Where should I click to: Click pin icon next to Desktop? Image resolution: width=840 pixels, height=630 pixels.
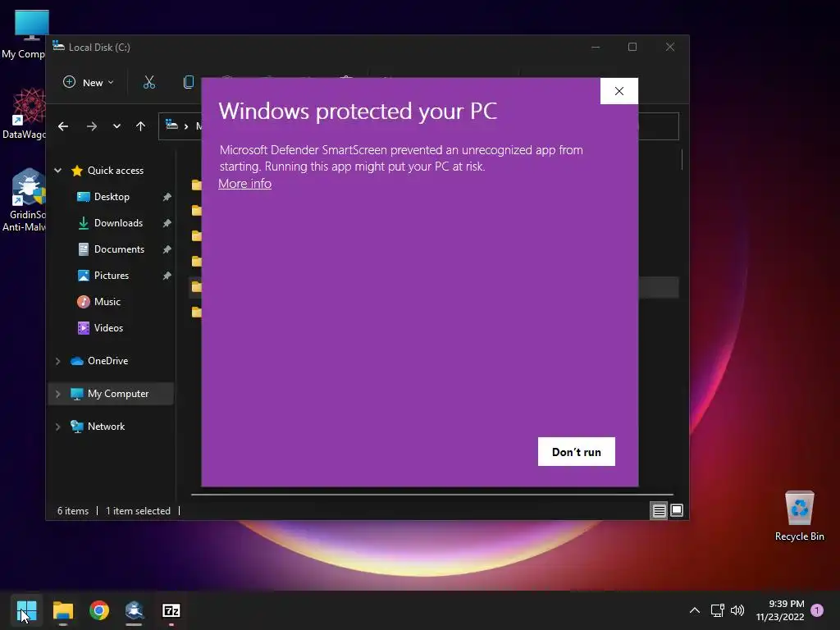(x=167, y=197)
